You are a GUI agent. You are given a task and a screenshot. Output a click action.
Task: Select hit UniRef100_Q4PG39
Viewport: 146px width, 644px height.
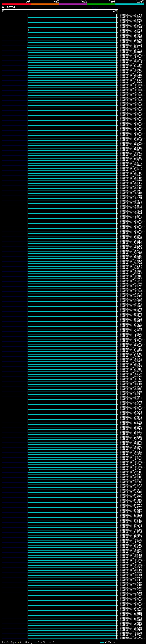coord(131,324)
